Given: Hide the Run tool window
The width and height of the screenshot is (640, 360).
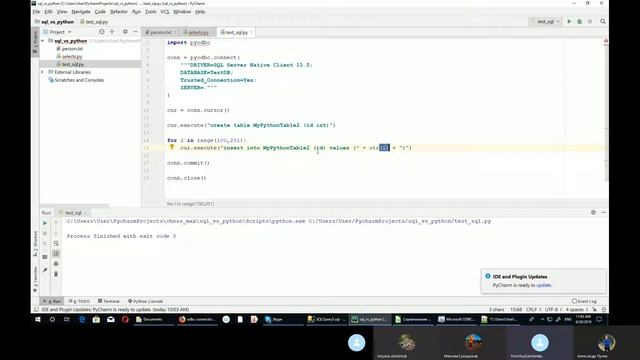Looking at the screenshot, I should point(603,213).
